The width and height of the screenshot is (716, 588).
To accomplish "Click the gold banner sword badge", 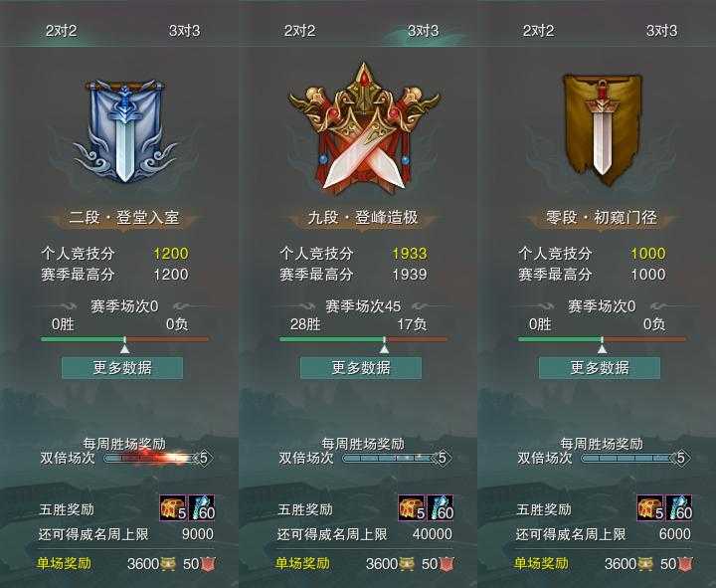I will click(602, 129).
